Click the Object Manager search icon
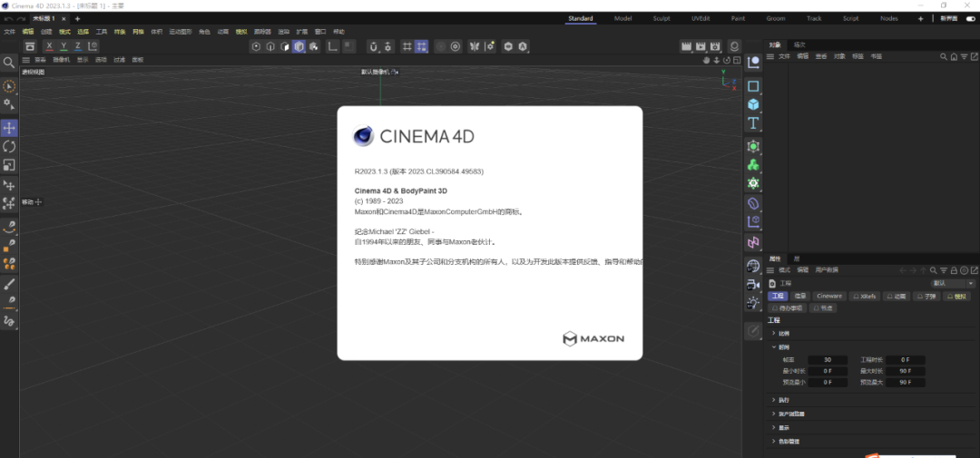Screen dimensions: 980x458 tap(944, 56)
